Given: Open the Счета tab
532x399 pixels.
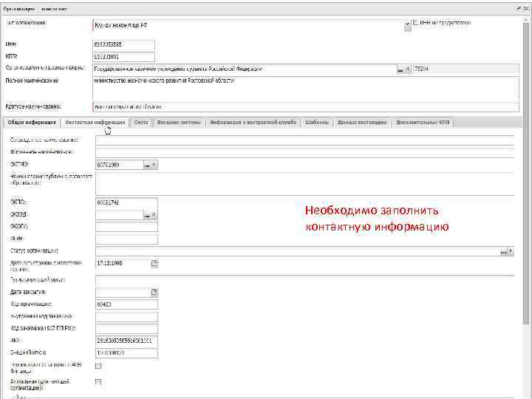Looking at the screenshot, I should (141, 123).
